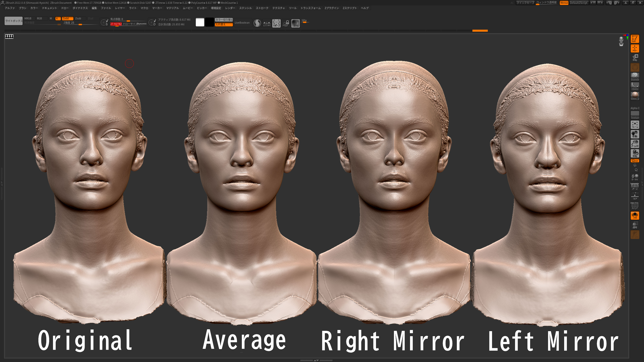
Task: Open the ツール menu
Action: 292,8
